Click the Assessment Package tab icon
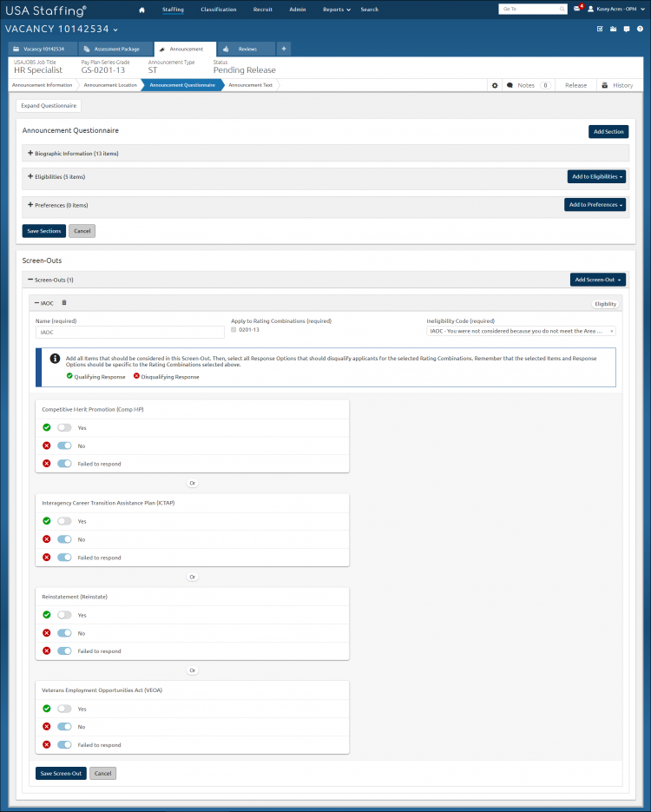This screenshot has height=812, width=651. click(87, 50)
